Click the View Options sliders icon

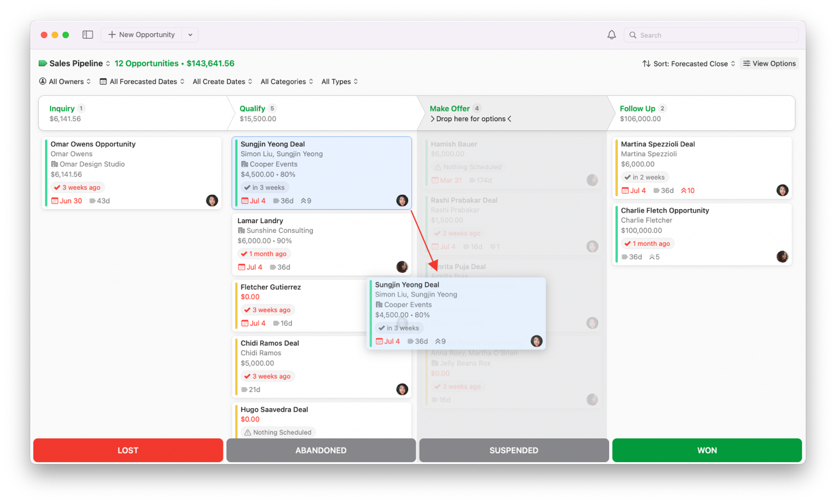pos(747,63)
